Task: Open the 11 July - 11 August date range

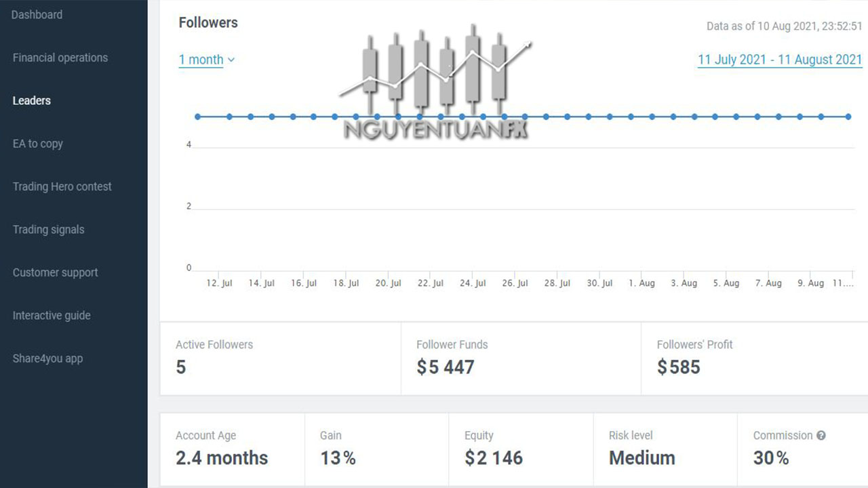Action: click(779, 60)
